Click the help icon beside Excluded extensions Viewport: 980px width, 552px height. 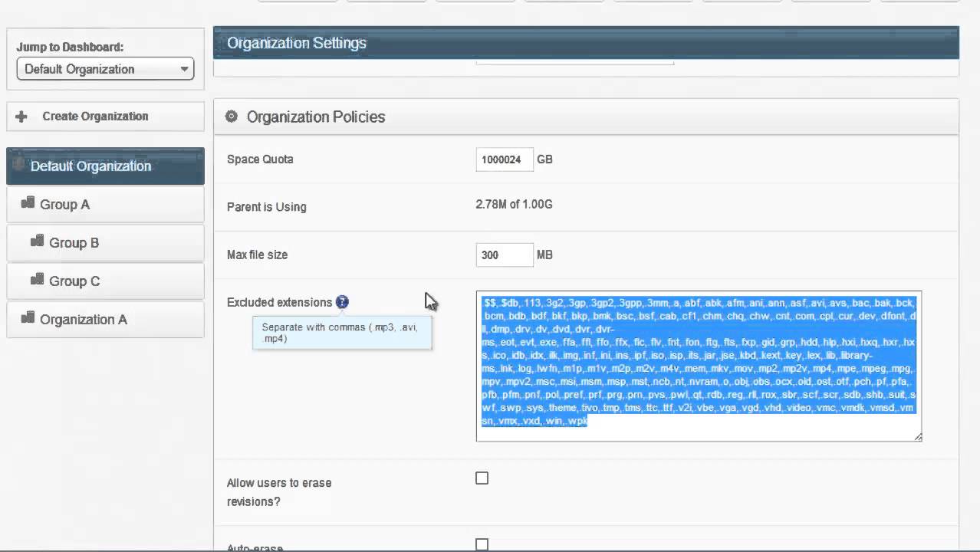point(342,302)
